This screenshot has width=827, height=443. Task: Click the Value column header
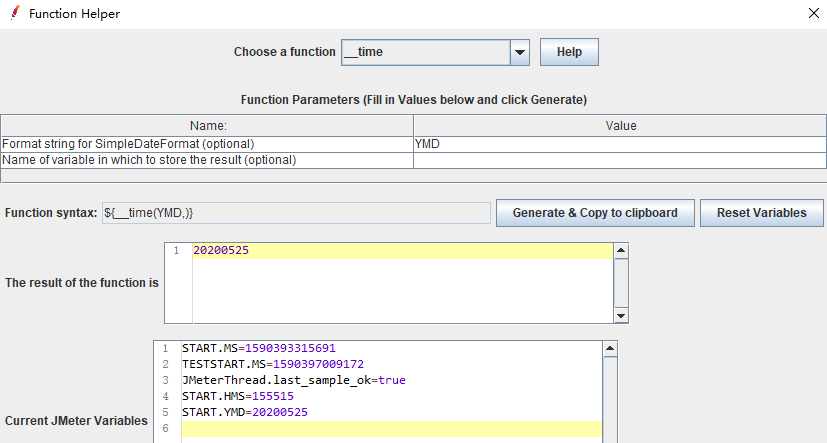click(620, 126)
